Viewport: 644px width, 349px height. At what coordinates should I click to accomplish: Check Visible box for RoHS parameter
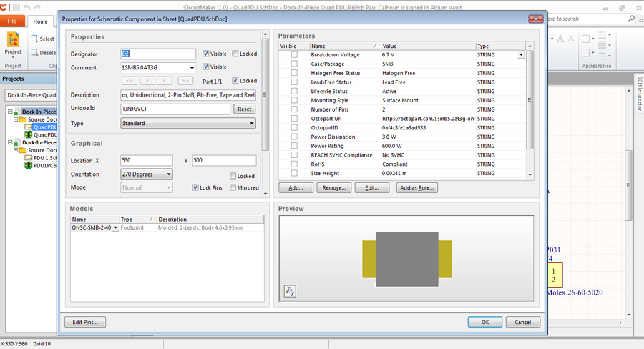point(294,164)
